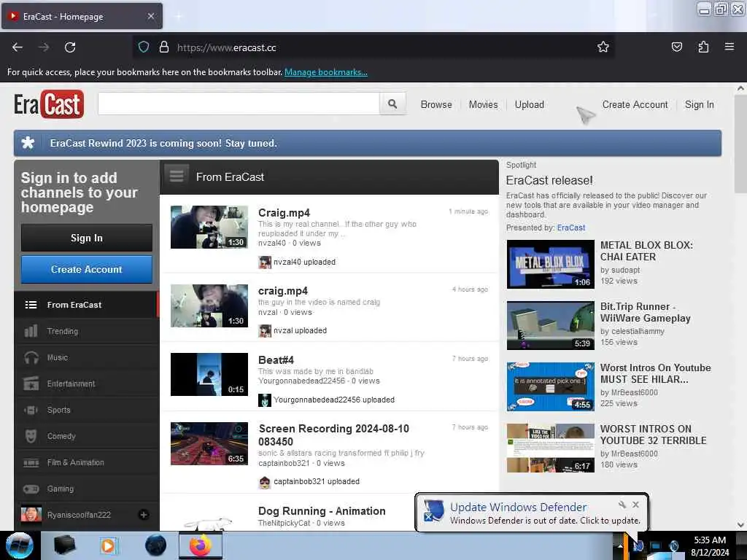Click the EraCast logo
The width and height of the screenshot is (747, 560).
click(x=49, y=104)
